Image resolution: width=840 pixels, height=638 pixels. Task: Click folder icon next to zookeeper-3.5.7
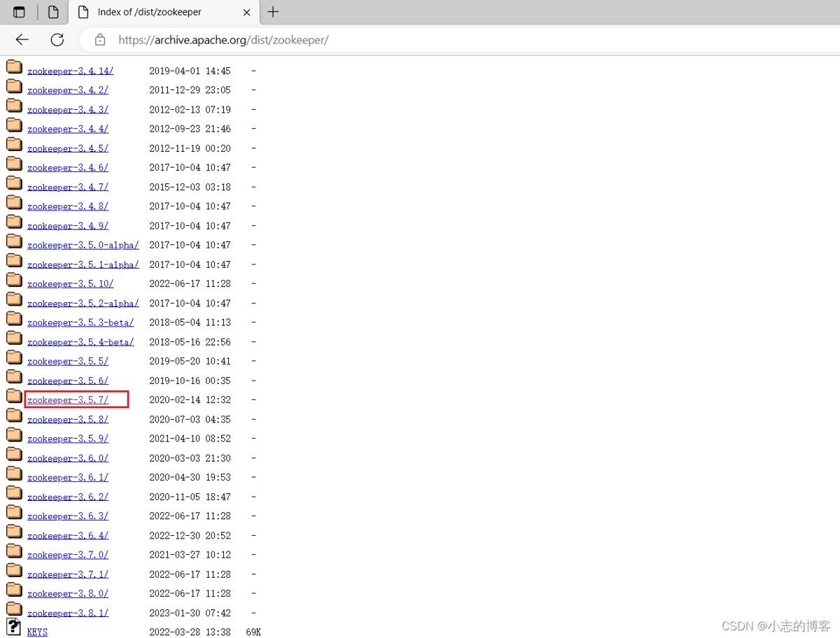tap(14, 396)
